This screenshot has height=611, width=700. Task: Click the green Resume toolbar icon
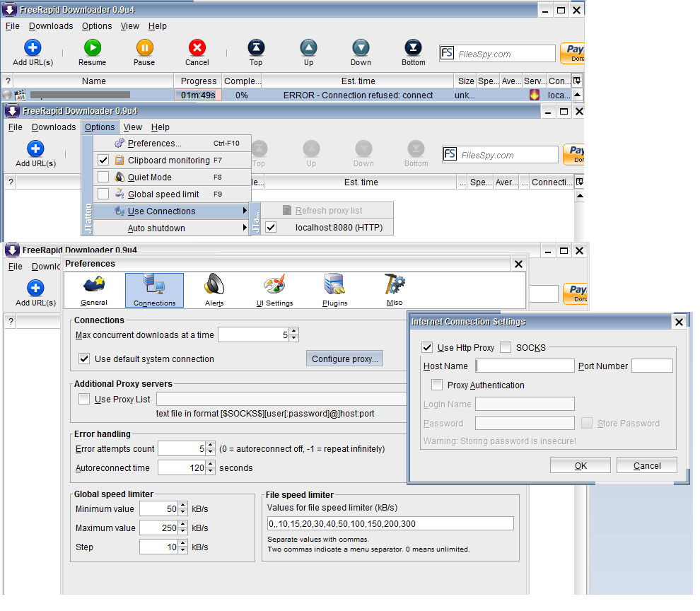pos(92,48)
